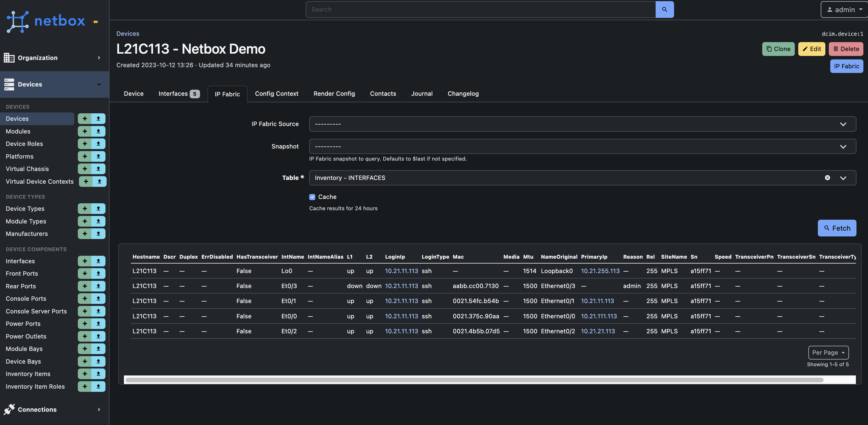868x425 pixels.
Task: Click the pin icon beside netbox logo
Action: [95, 22]
